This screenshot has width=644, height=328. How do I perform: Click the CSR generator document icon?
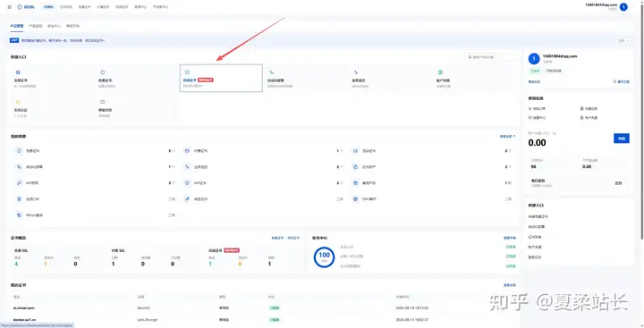[x=19, y=199]
